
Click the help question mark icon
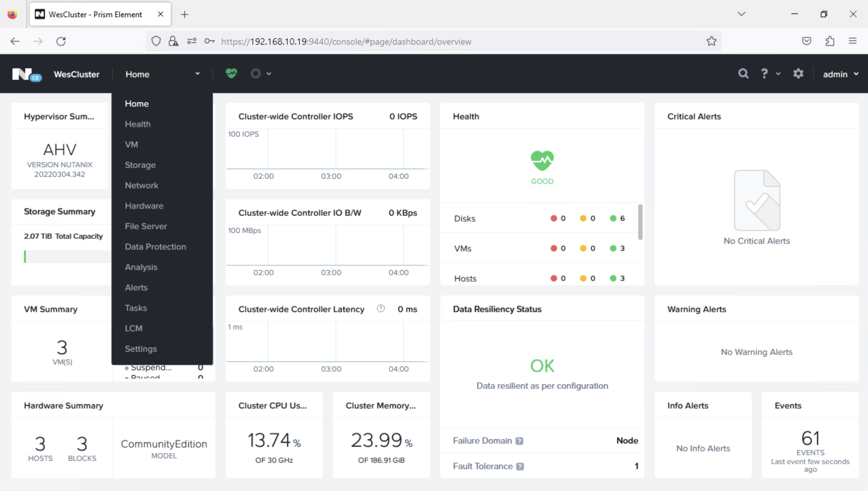pyautogui.click(x=764, y=73)
